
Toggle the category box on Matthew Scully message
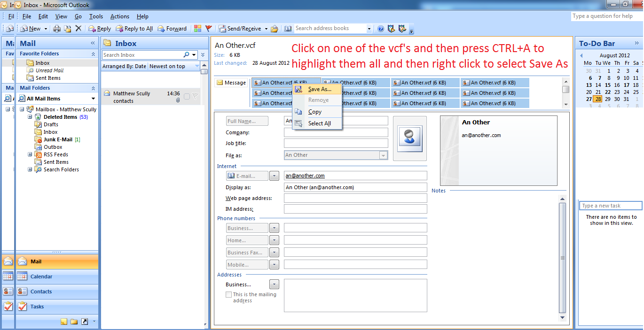pos(187,96)
